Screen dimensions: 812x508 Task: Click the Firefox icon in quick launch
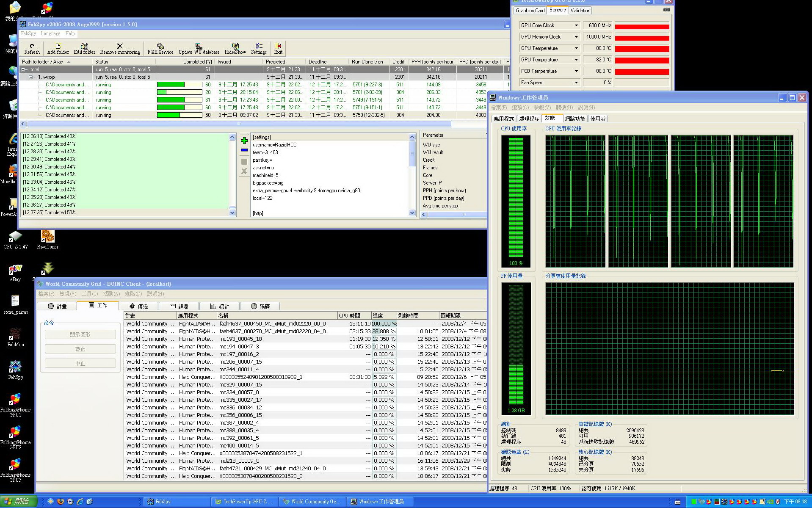61,501
